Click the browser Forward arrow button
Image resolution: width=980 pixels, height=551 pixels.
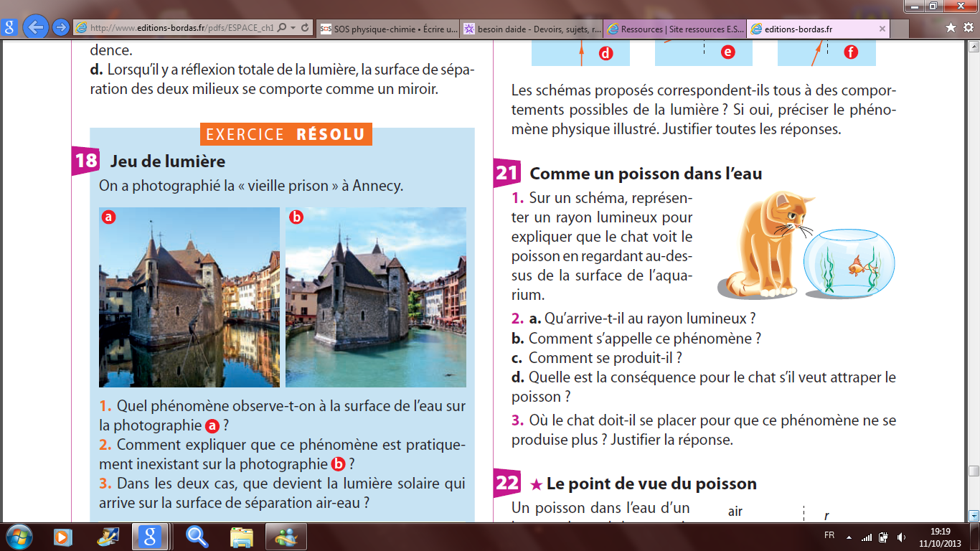pyautogui.click(x=61, y=28)
